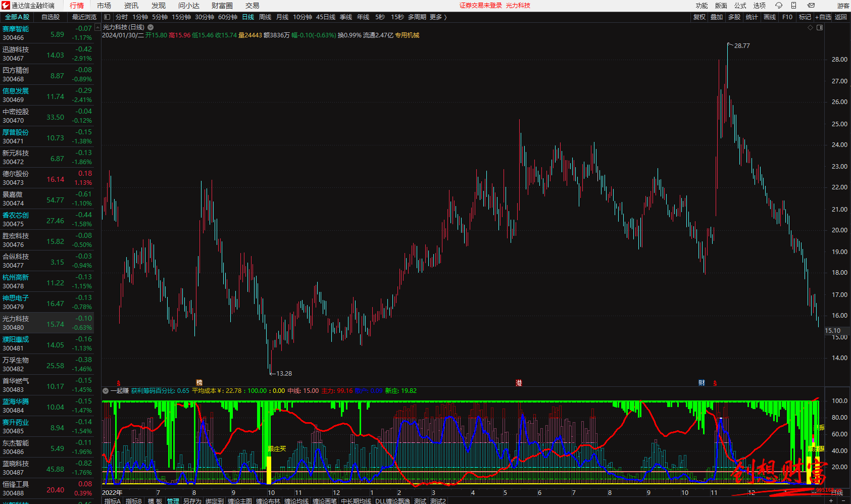Screen dimensions: 851x504
Task: Select the 自选股 list tab
Action: pyautogui.click(x=51, y=17)
